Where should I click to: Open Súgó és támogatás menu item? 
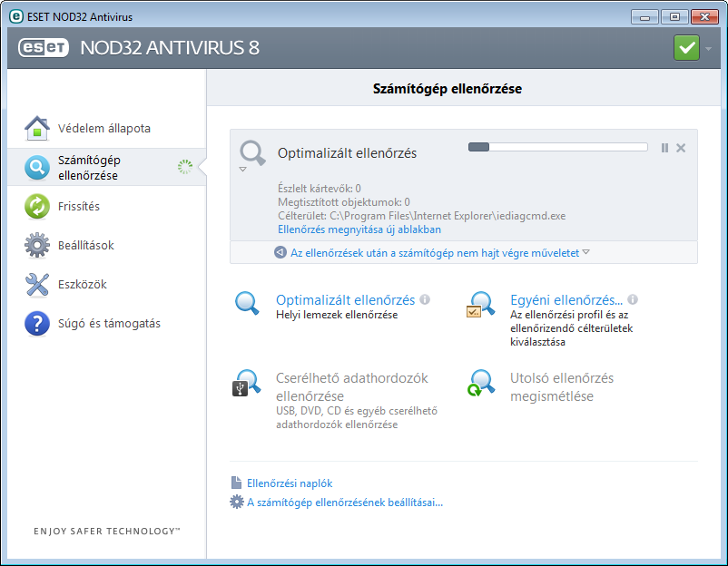[107, 323]
